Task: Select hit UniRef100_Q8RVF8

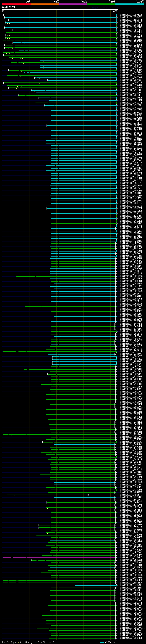Action: coord(131,25)
